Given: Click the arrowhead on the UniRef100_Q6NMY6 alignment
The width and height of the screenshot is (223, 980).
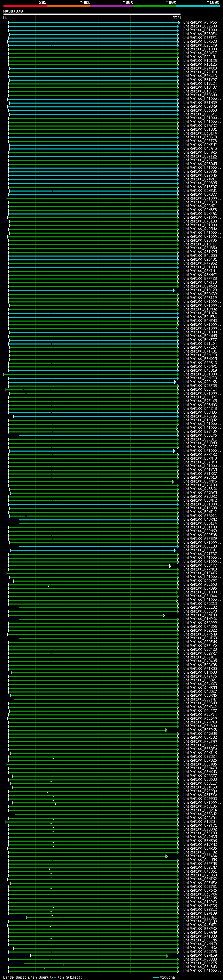Looking at the screenshot, I should [x=173, y=481].
